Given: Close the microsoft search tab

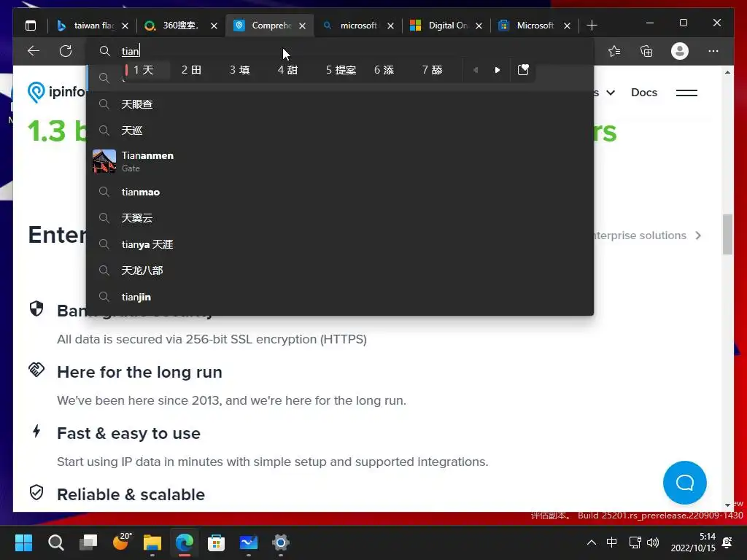Looking at the screenshot, I should (391, 26).
